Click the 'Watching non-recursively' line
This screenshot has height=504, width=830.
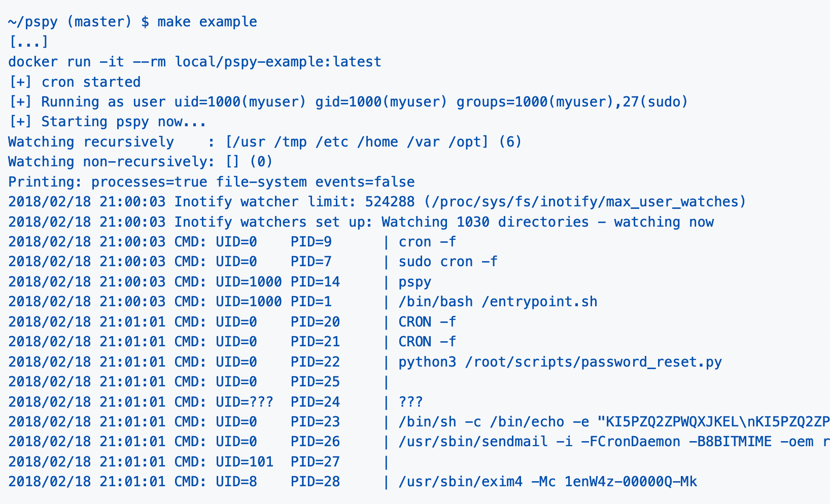tap(141, 162)
